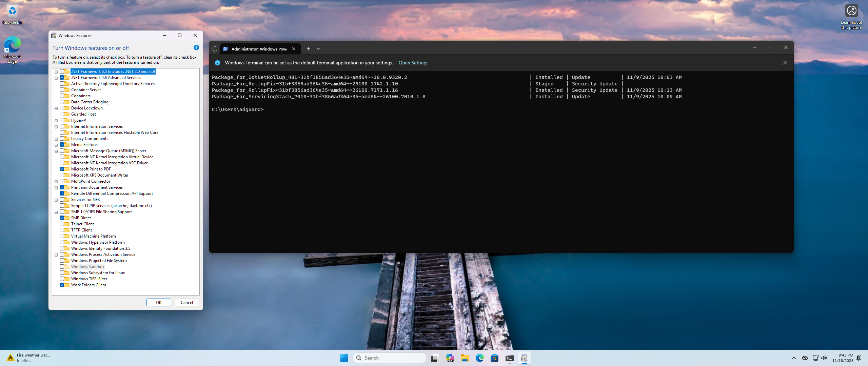Open Microsoft Edge from the taskbar

tap(479, 358)
